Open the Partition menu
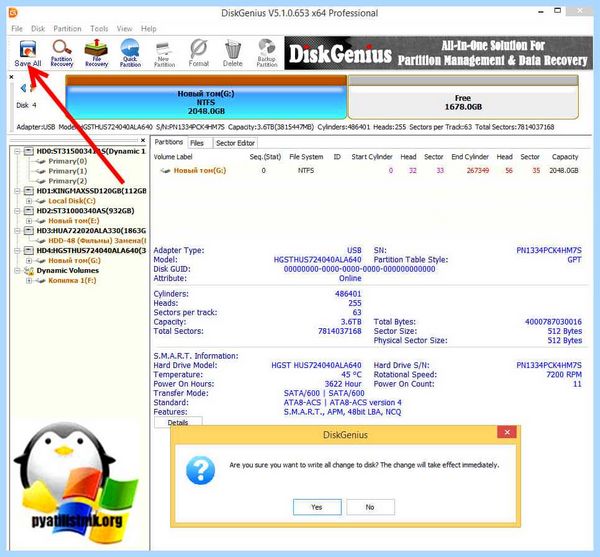The height and width of the screenshot is (557, 600). [67, 29]
